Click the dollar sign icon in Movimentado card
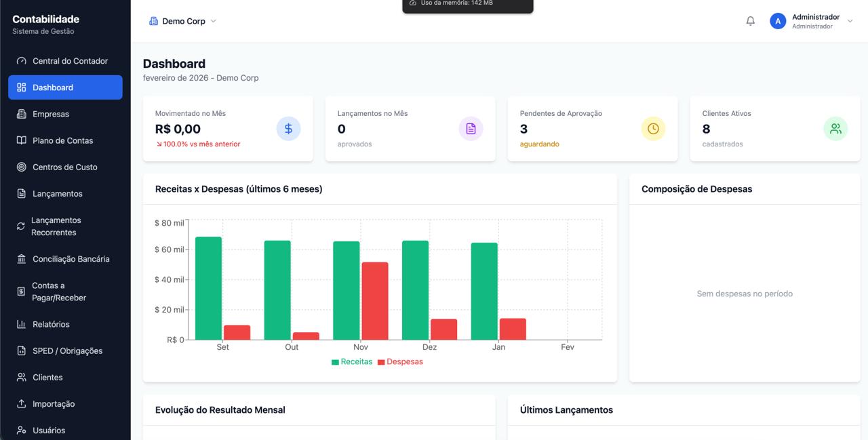Screen dimensions: 868x440 pyautogui.click(x=288, y=129)
